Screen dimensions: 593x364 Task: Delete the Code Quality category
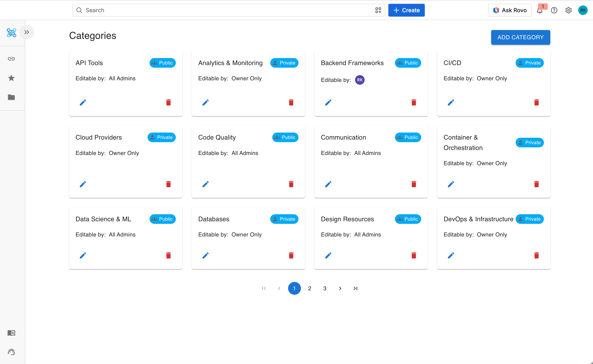coord(291,184)
